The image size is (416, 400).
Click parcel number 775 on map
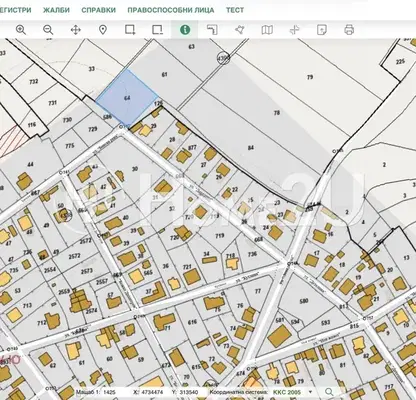coord(70,146)
